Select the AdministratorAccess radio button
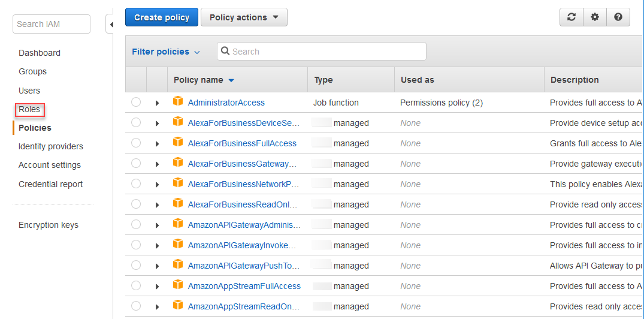The height and width of the screenshot is (319, 644). [136, 103]
